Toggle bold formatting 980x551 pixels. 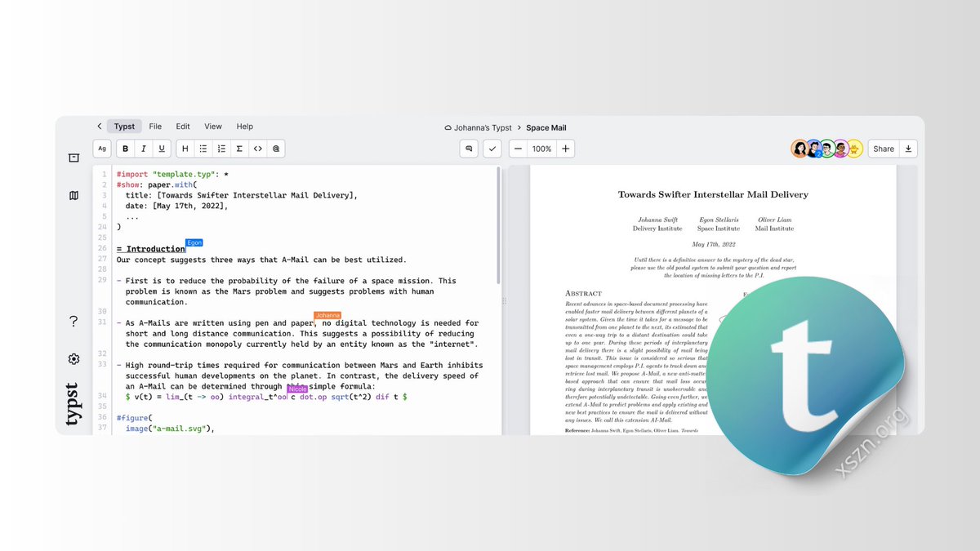coord(125,149)
